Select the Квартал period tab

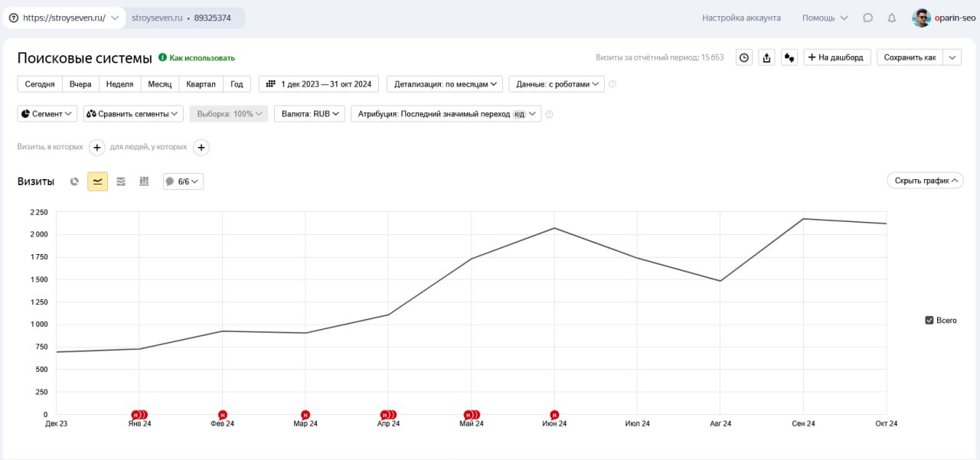pyautogui.click(x=201, y=84)
